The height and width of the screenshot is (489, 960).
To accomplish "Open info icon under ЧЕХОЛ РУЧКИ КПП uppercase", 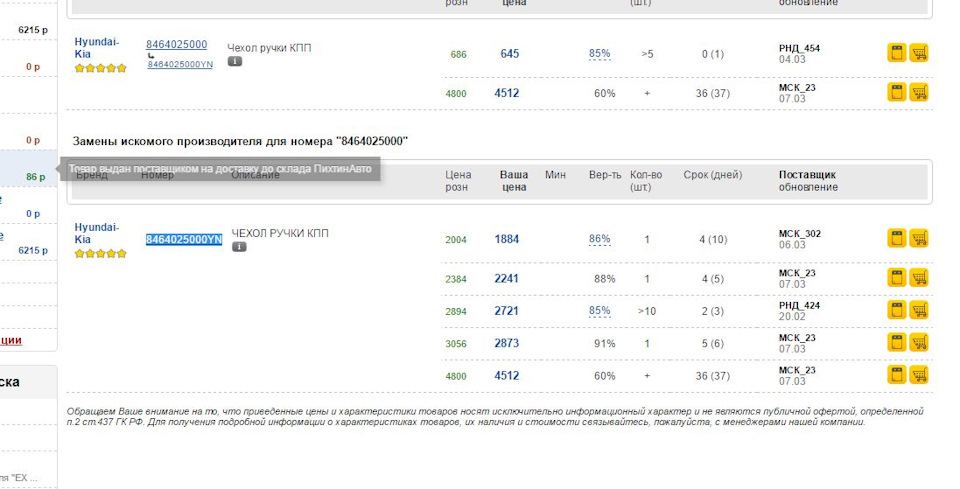I will coord(239,247).
